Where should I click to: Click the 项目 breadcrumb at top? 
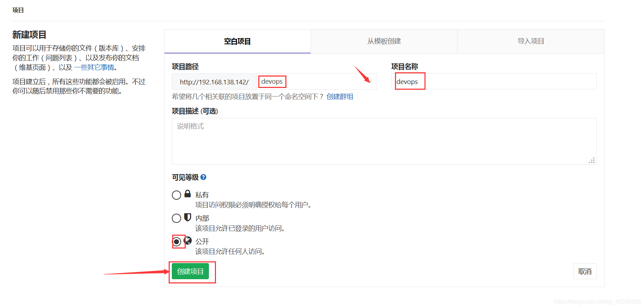[x=18, y=10]
